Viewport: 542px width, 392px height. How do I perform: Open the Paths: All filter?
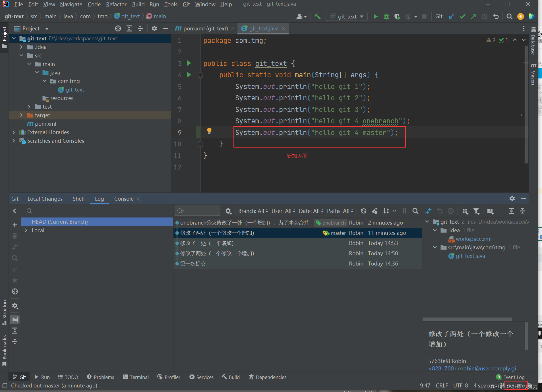coord(340,211)
